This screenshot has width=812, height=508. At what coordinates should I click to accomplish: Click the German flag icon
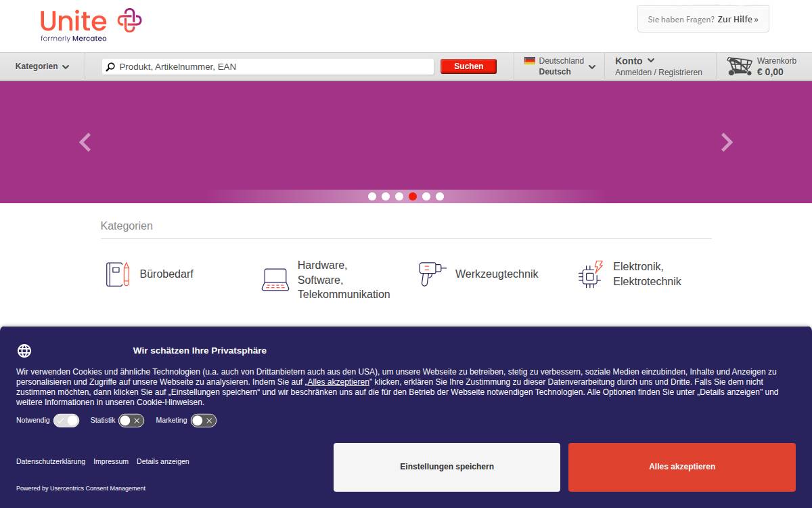[530, 60]
